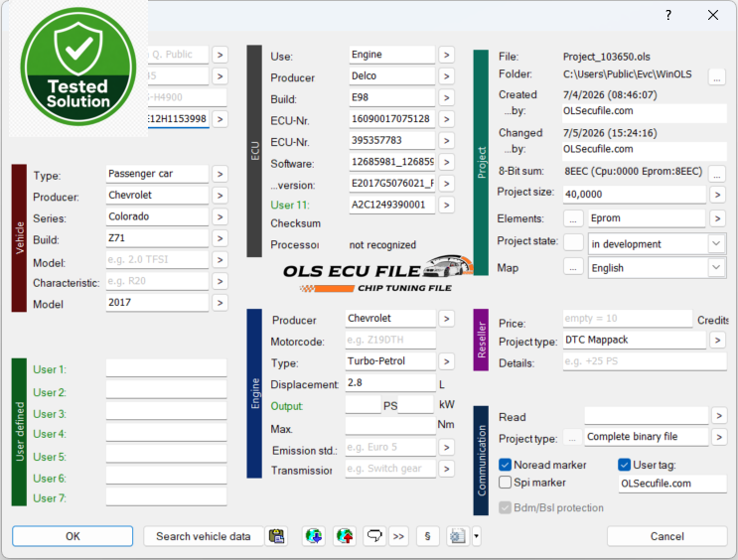Open the dropdown arrow beside document settings icon
The image size is (738, 560).
tap(476, 536)
